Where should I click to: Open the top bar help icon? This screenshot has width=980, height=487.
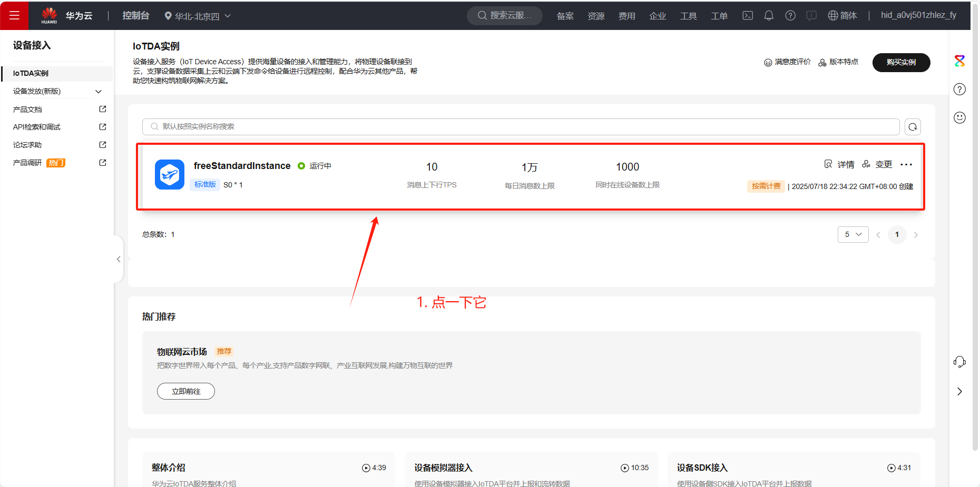click(790, 16)
